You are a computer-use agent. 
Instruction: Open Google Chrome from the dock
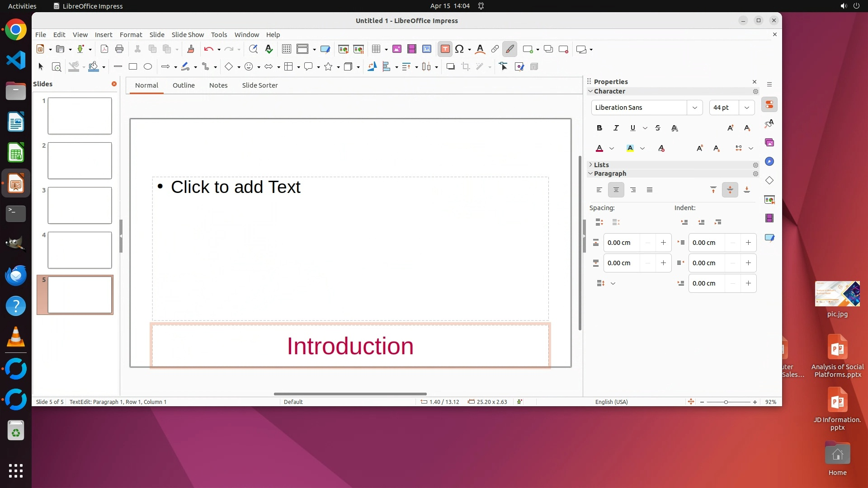tap(16, 30)
